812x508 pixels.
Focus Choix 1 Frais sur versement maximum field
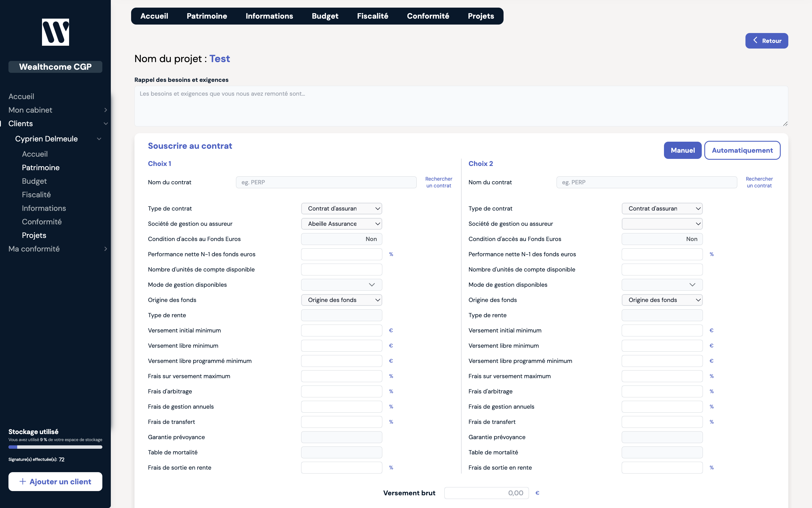[342, 376]
